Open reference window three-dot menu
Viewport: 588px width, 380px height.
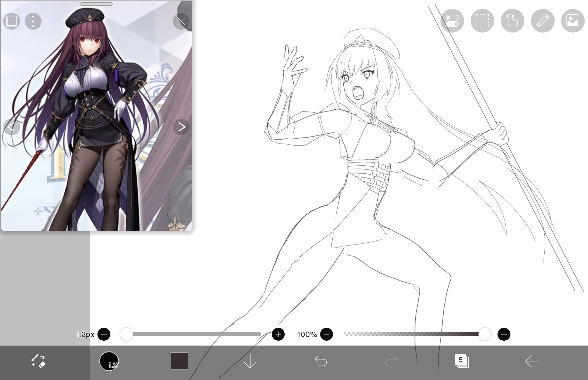click(33, 21)
